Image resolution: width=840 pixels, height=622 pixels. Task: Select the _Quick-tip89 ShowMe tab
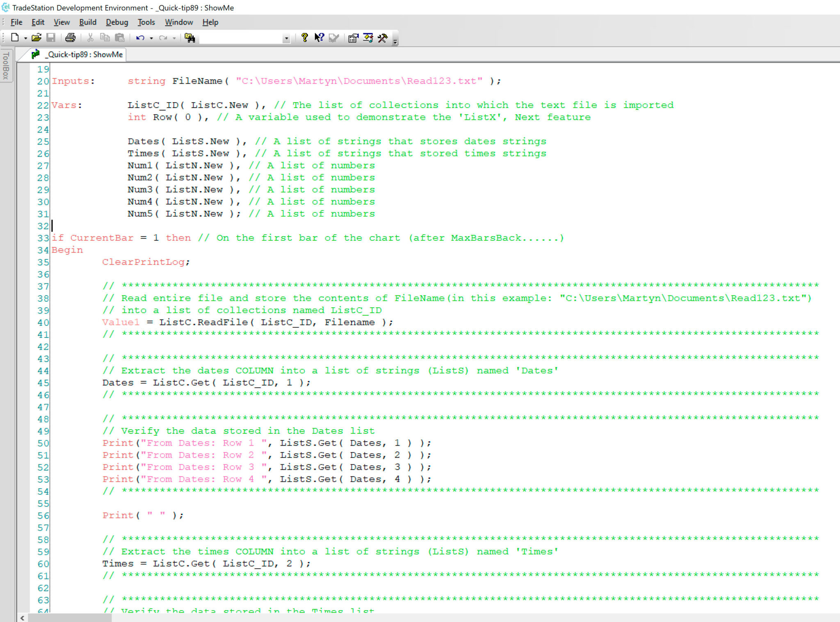(78, 54)
